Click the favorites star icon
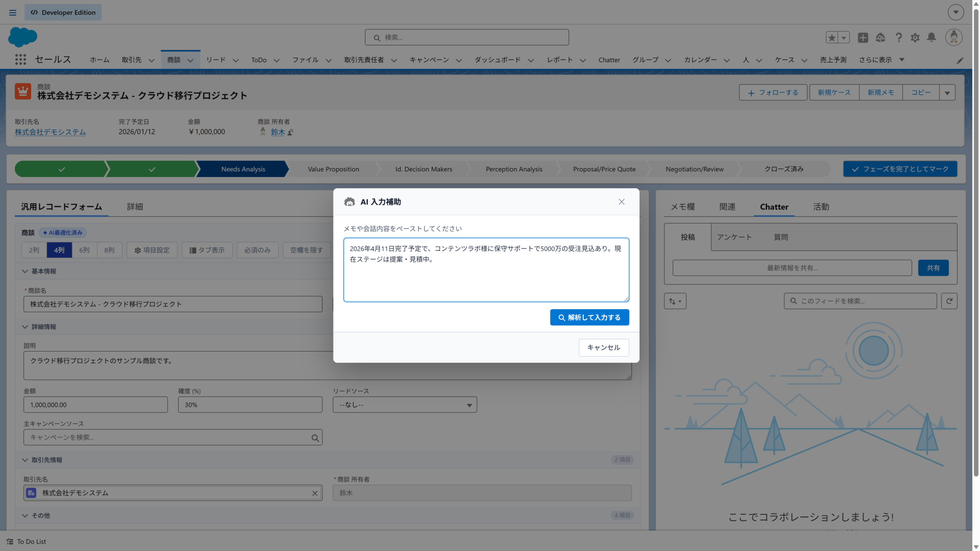 (x=831, y=37)
